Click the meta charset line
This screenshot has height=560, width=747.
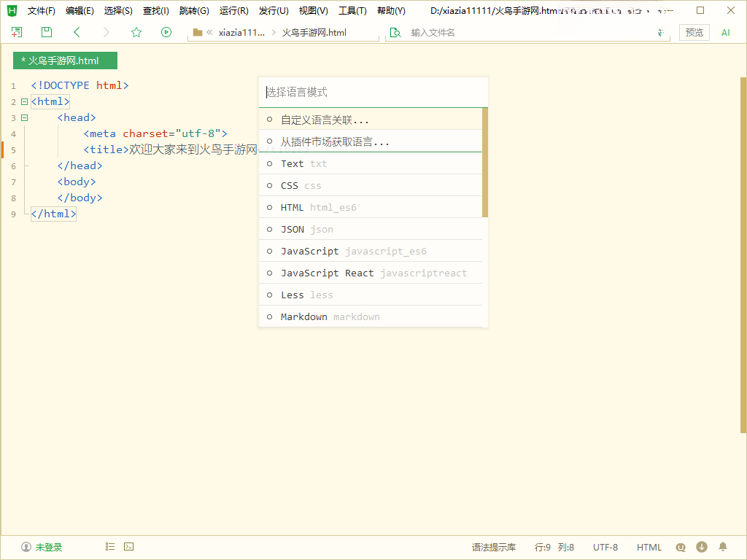[155, 133]
